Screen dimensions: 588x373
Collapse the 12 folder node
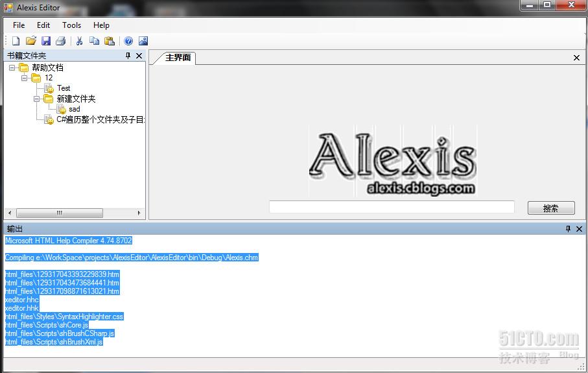[x=25, y=78]
